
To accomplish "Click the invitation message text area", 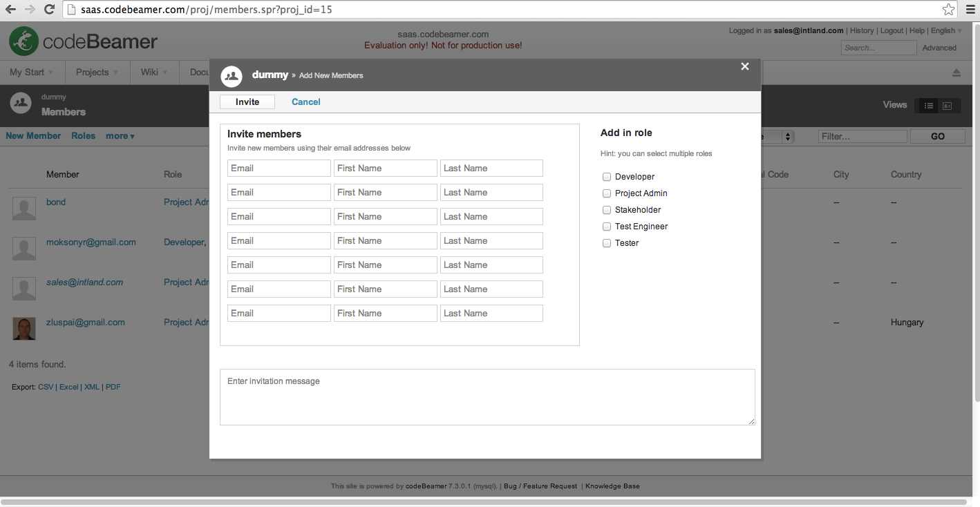I will coord(487,397).
